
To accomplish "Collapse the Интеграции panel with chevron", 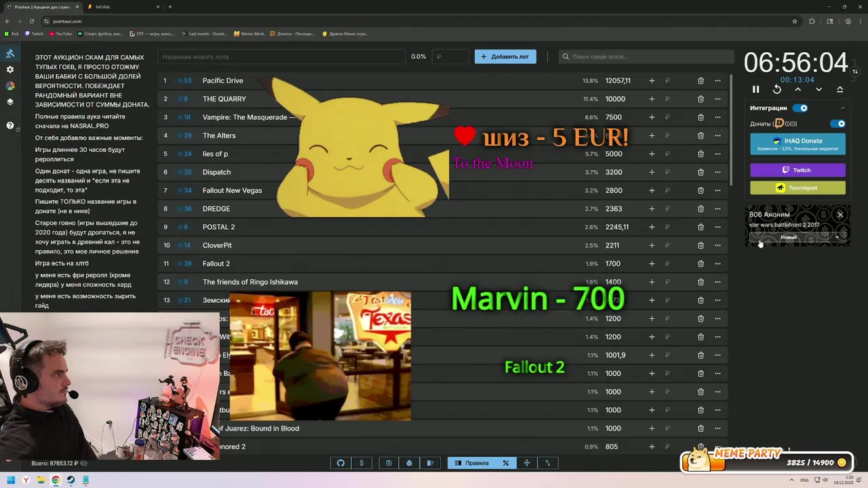I will [843, 108].
